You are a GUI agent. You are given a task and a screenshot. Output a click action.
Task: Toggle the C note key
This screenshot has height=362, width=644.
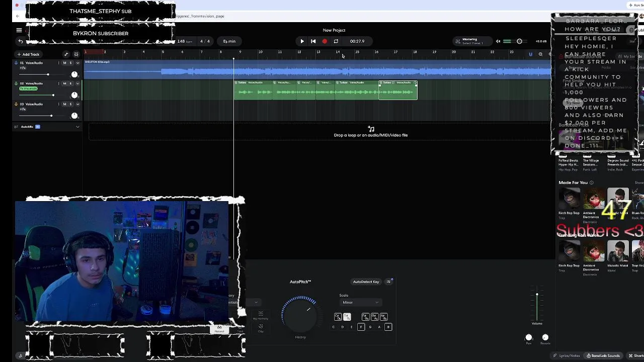tap(334, 327)
